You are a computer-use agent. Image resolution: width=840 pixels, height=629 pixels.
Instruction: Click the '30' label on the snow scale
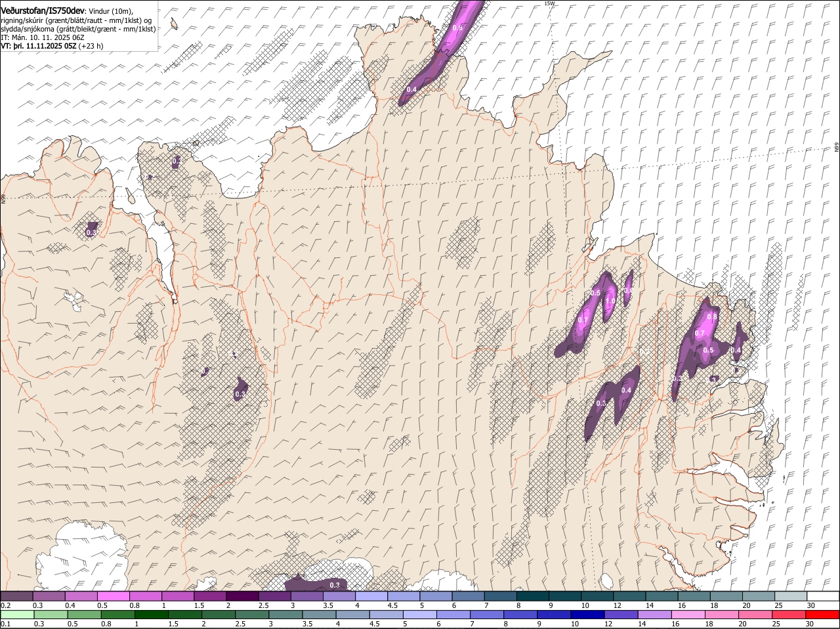(x=811, y=605)
